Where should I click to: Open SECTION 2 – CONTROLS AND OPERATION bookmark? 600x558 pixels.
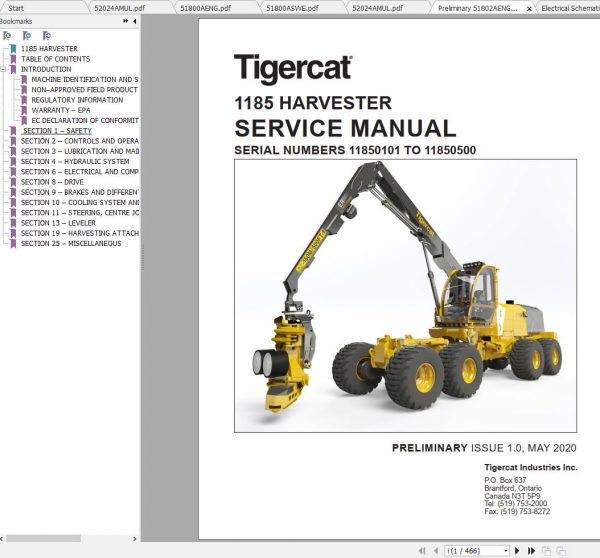(x=80, y=141)
